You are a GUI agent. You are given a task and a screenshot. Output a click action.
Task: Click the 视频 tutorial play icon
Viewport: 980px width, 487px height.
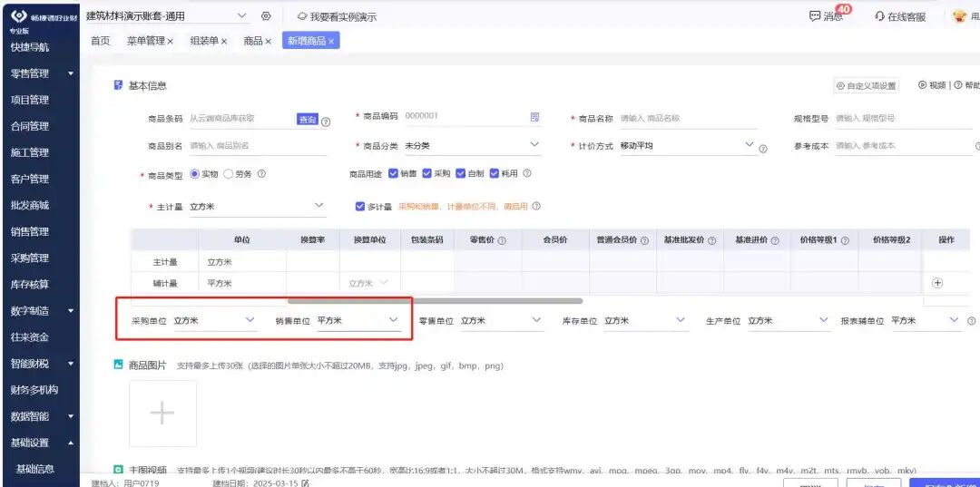[922, 85]
